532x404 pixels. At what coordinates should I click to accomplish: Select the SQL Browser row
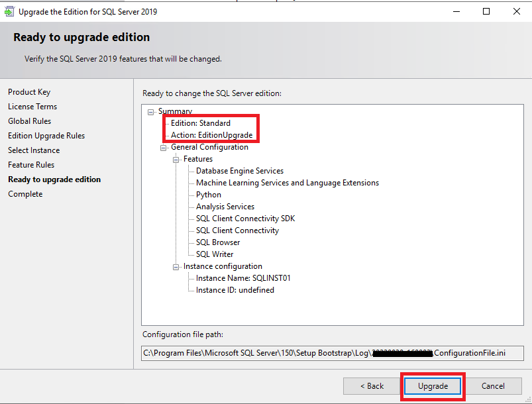tap(218, 242)
